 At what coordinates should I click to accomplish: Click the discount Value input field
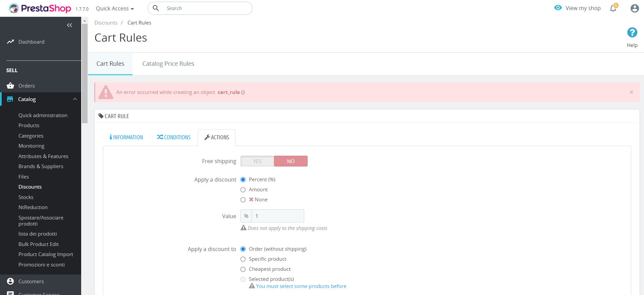(x=278, y=216)
